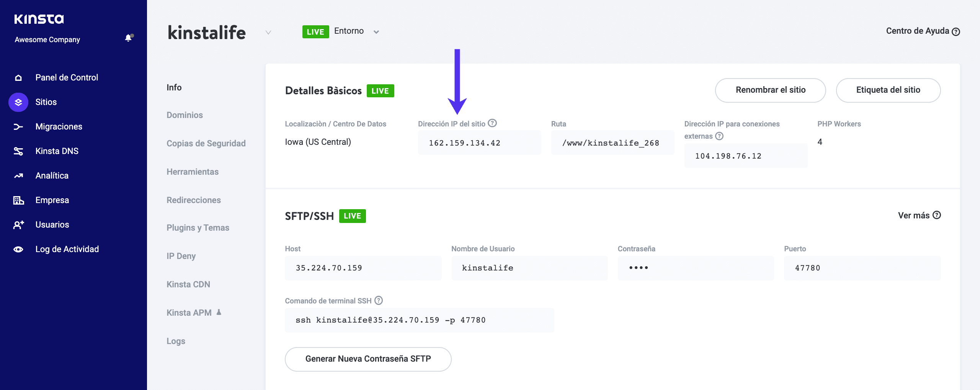The width and height of the screenshot is (980, 390).
Task: Click the notification bell icon
Action: click(x=129, y=38)
